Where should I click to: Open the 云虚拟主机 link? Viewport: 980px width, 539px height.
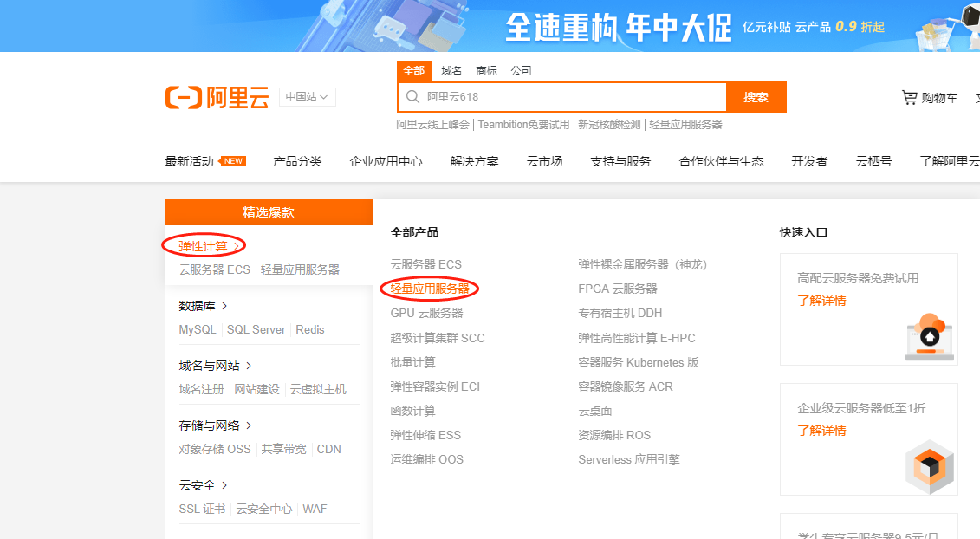[x=318, y=390]
